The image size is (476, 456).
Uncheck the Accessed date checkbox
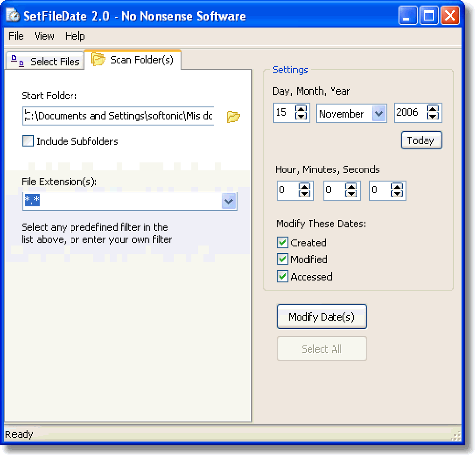pyautogui.click(x=282, y=277)
